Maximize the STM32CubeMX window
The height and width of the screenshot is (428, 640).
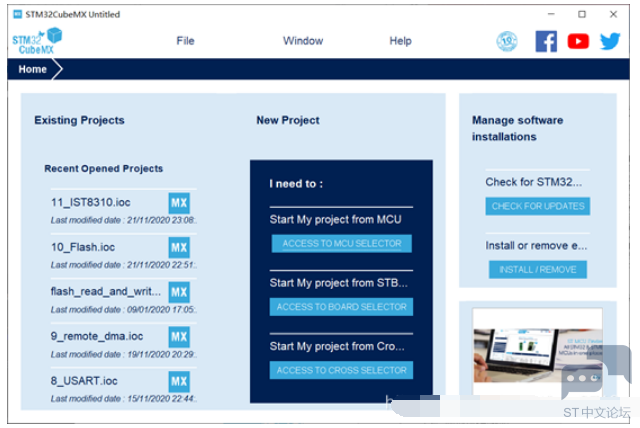[x=582, y=14]
